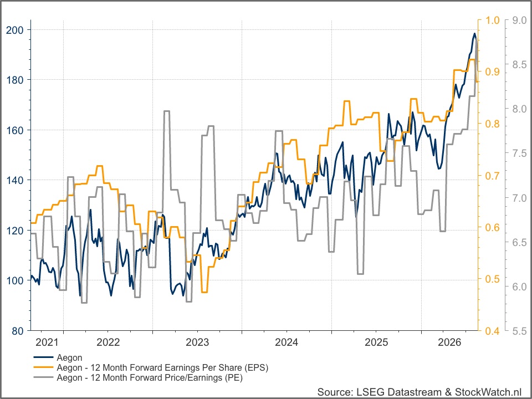Click the grey PE legend line swatch

tap(43, 377)
